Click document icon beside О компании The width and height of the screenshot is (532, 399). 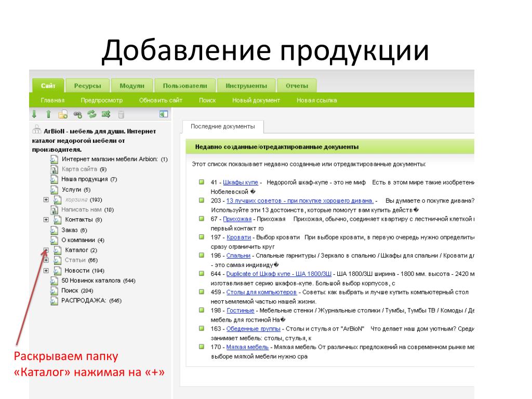54,240
